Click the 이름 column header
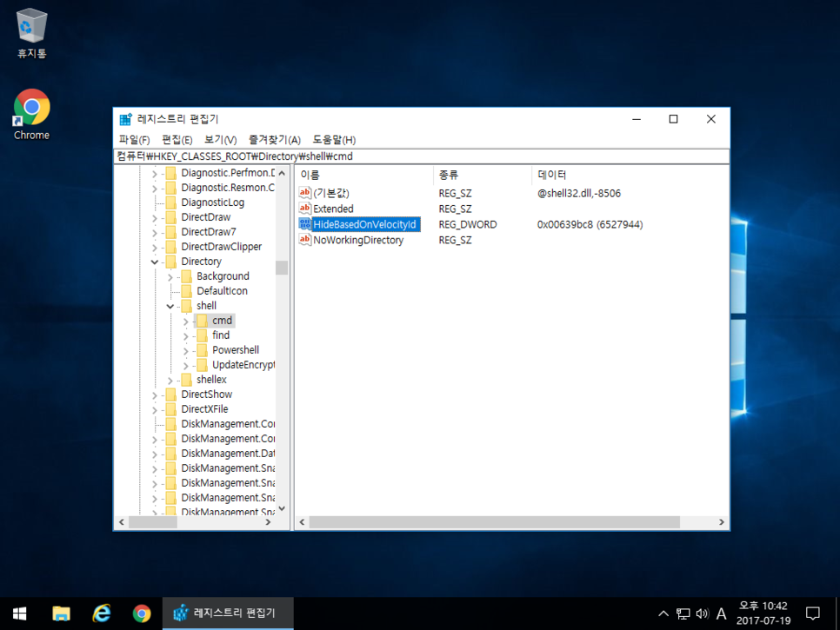 [364, 175]
